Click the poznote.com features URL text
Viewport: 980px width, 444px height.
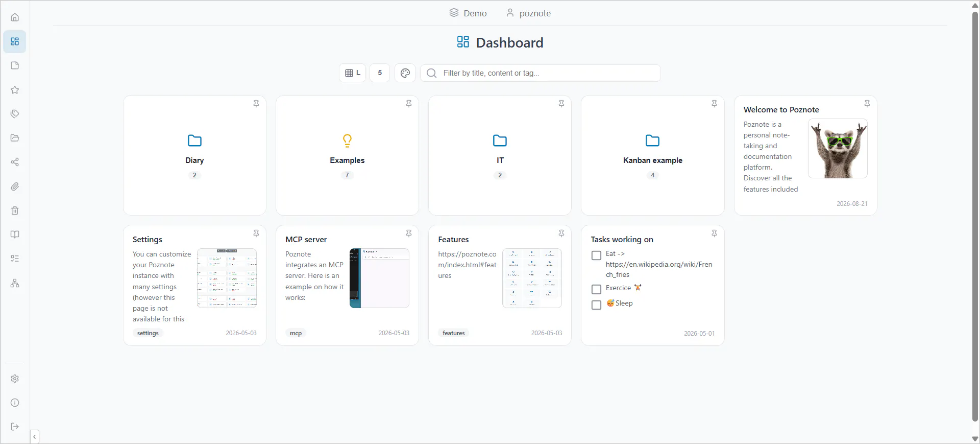point(467,265)
